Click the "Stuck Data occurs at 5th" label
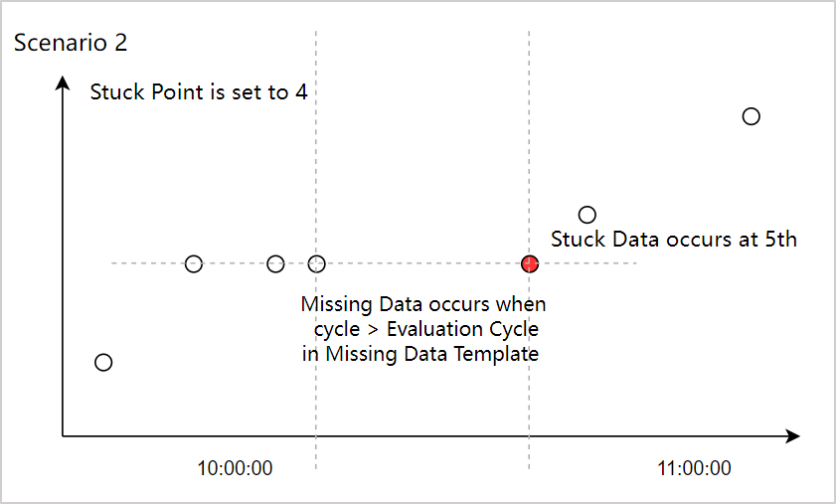Image resolution: width=836 pixels, height=504 pixels. pos(673,239)
